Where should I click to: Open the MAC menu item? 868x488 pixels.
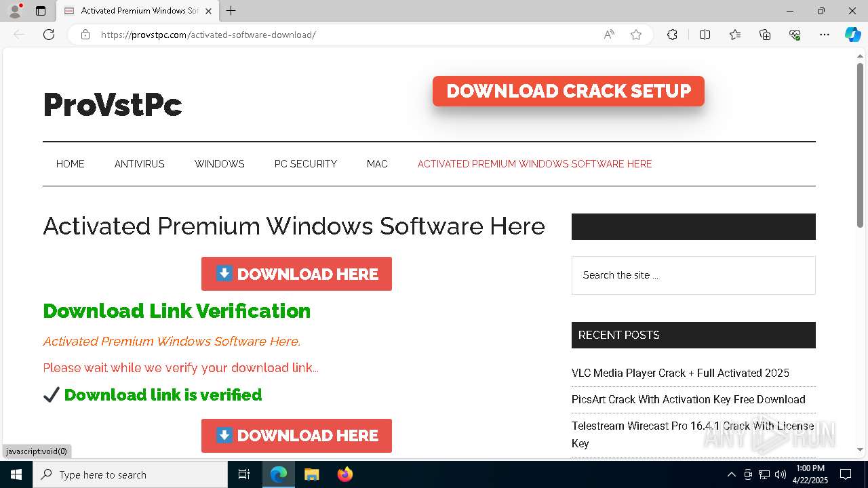377,164
